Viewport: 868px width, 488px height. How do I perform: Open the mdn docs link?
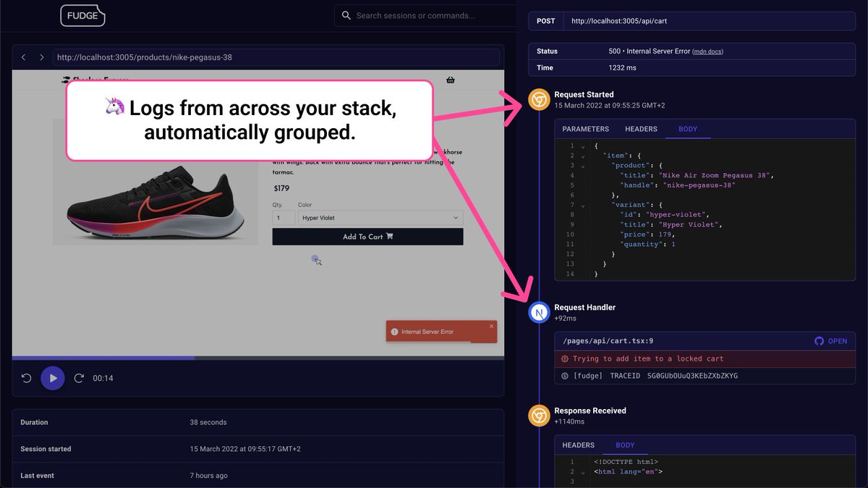(707, 51)
